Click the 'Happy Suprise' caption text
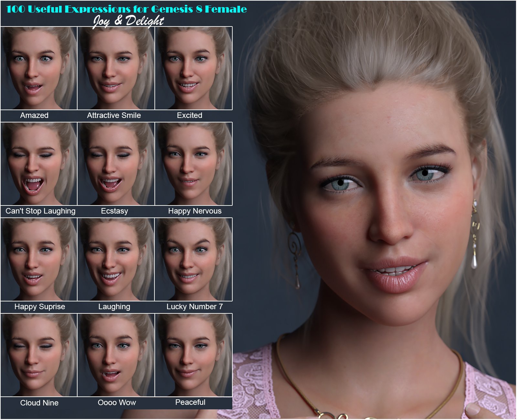This screenshot has height=420, width=517. (x=40, y=307)
